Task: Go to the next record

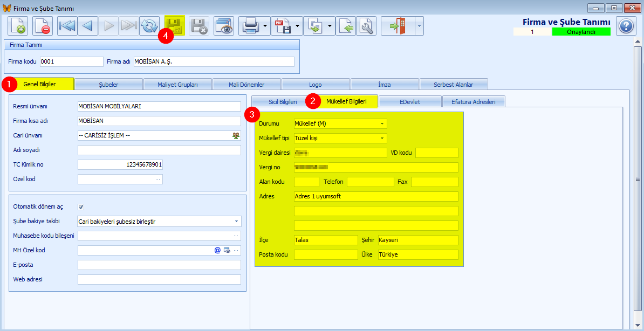Action: (108, 26)
